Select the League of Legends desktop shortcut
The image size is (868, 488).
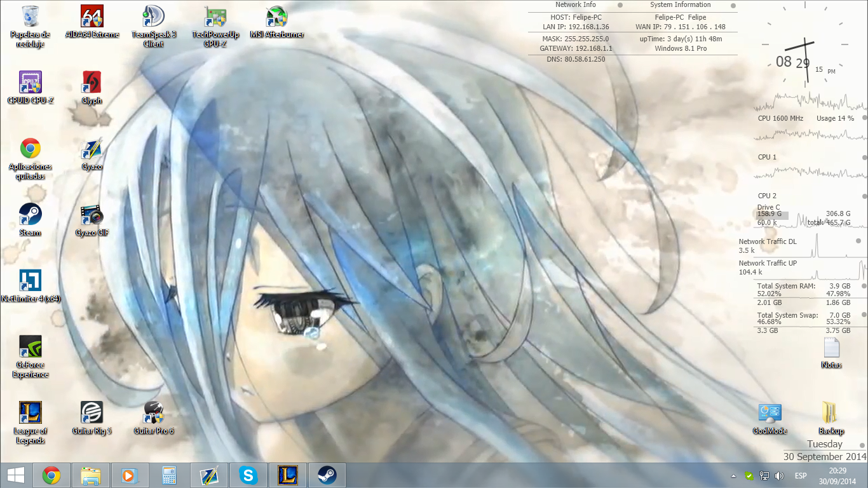click(30, 423)
